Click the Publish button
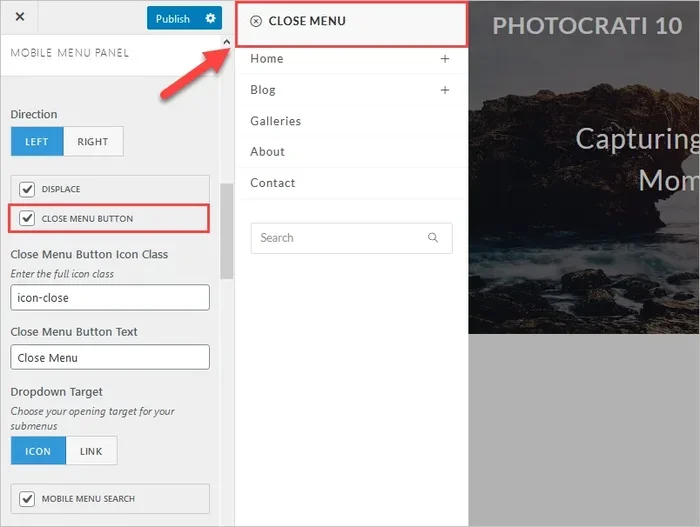The image size is (700, 527). coord(173,18)
